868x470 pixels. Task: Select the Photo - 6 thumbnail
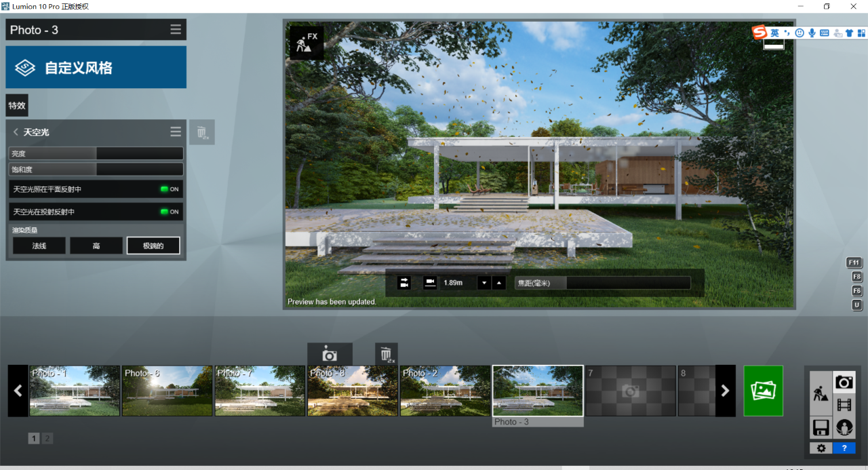click(167, 391)
